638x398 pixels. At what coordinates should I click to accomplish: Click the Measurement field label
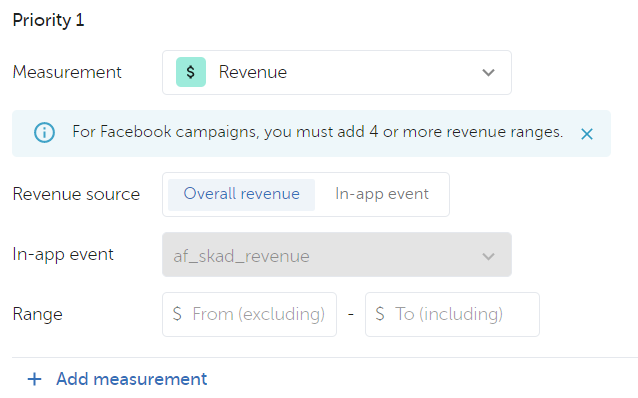67,72
